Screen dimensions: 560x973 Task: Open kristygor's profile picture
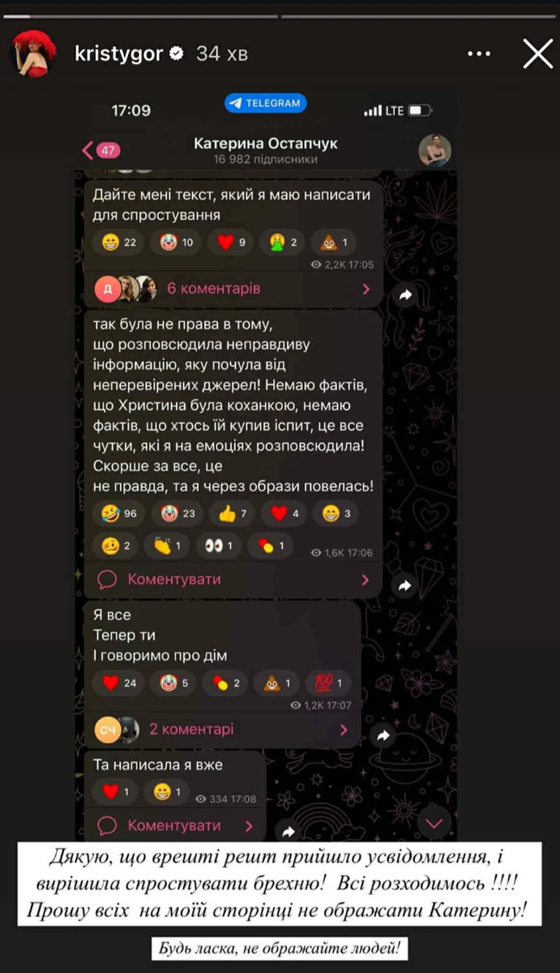[x=33, y=54]
